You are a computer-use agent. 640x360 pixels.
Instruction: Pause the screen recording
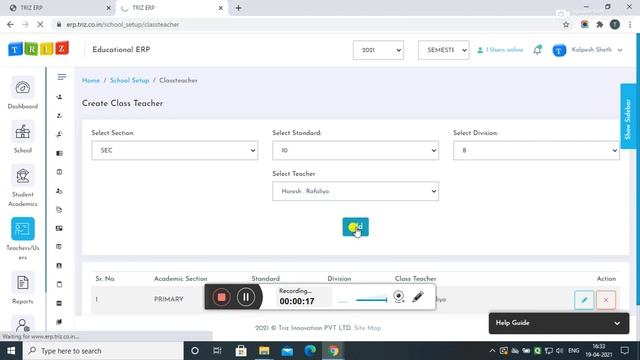pos(246,297)
